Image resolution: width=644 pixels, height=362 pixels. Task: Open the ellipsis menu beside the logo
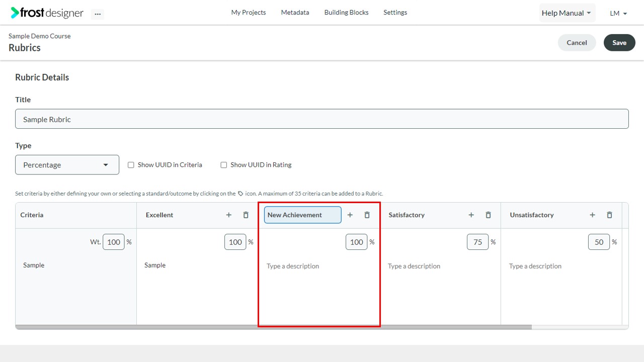pyautogui.click(x=98, y=14)
